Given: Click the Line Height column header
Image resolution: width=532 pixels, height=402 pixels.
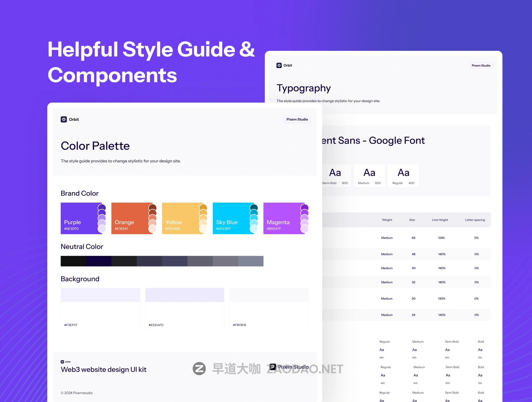Looking at the screenshot, I should (x=440, y=220).
